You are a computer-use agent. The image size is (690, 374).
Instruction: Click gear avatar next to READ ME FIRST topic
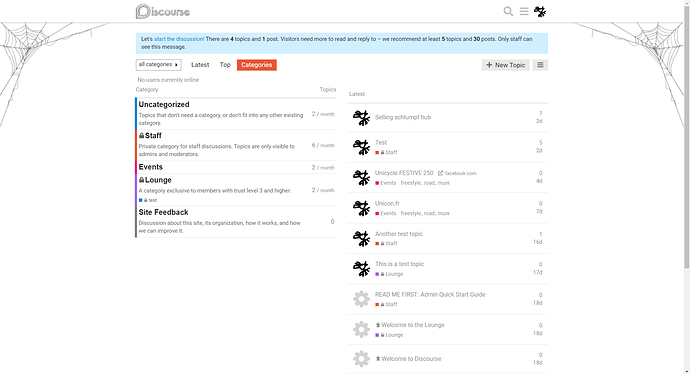click(x=361, y=299)
